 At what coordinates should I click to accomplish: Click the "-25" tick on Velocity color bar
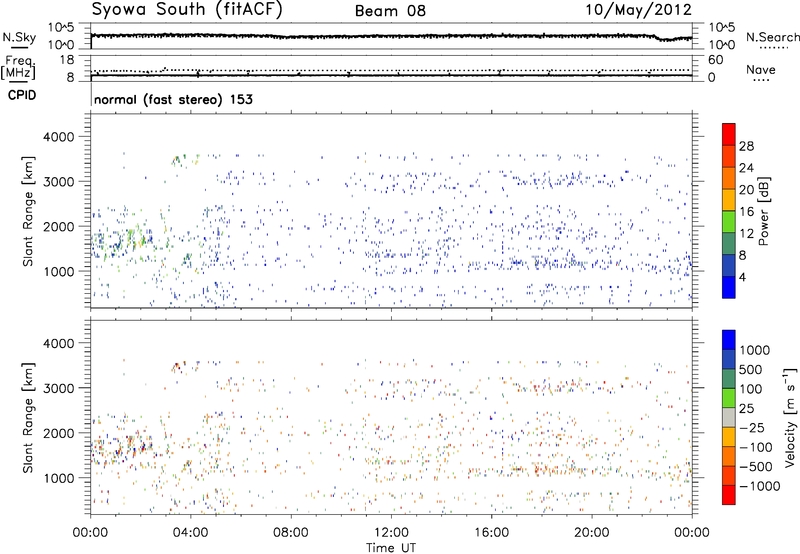[752, 428]
